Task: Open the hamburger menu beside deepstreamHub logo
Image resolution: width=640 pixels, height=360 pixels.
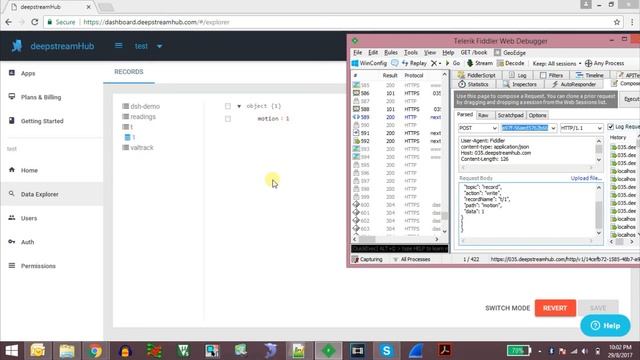Action: [118, 46]
